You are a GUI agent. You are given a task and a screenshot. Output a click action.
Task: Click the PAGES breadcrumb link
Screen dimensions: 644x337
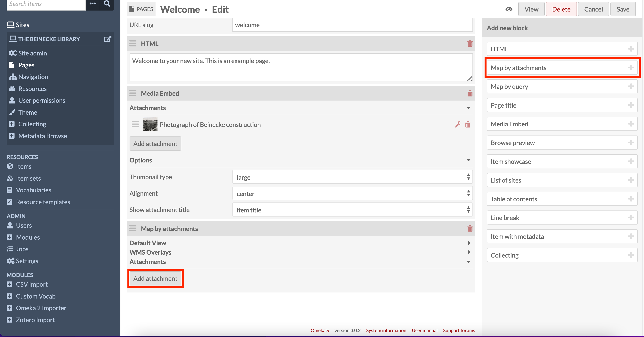point(141,9)
